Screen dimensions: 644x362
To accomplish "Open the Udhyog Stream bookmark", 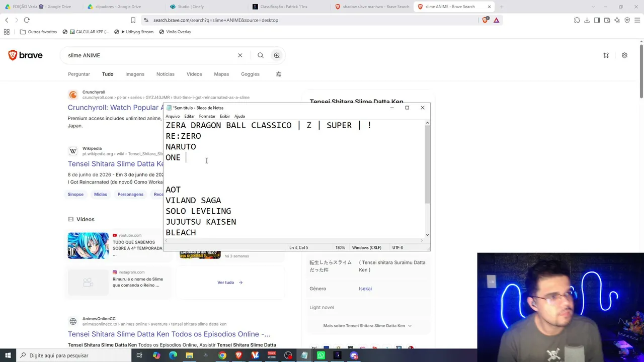I will coord(134,32).
